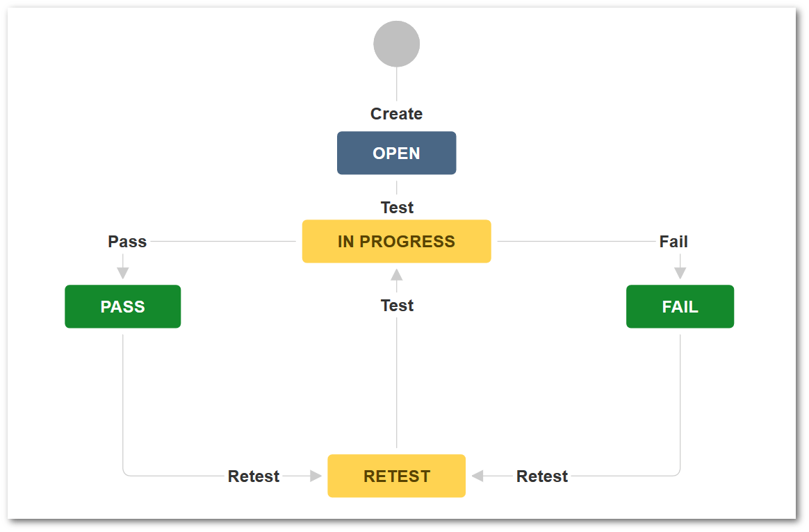
Task: Select the OPEN status node
Action: pyautogui.click(x=396, y=153)
